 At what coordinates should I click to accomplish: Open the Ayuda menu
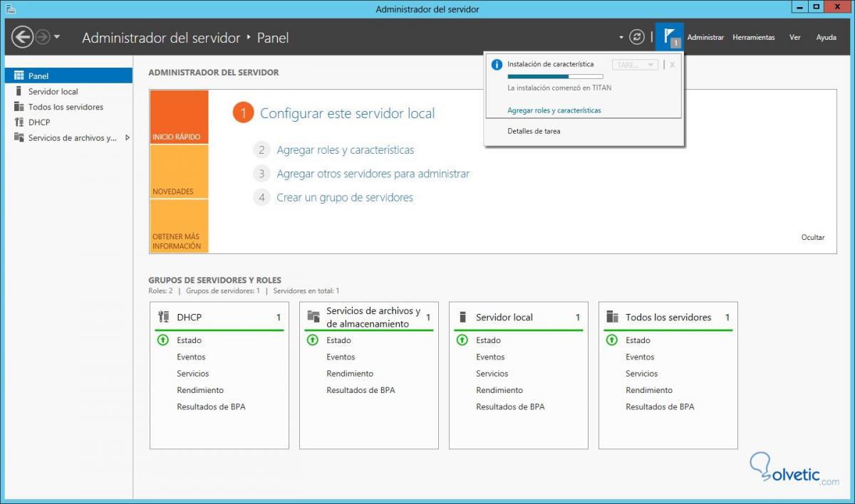tap(826, 37)
